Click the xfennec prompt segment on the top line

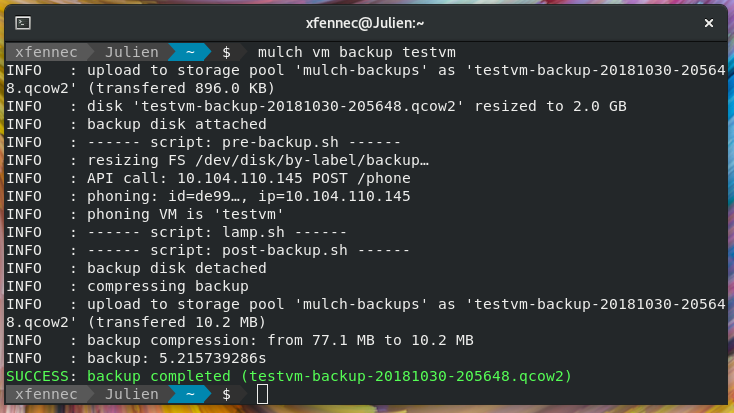[46, 52]
